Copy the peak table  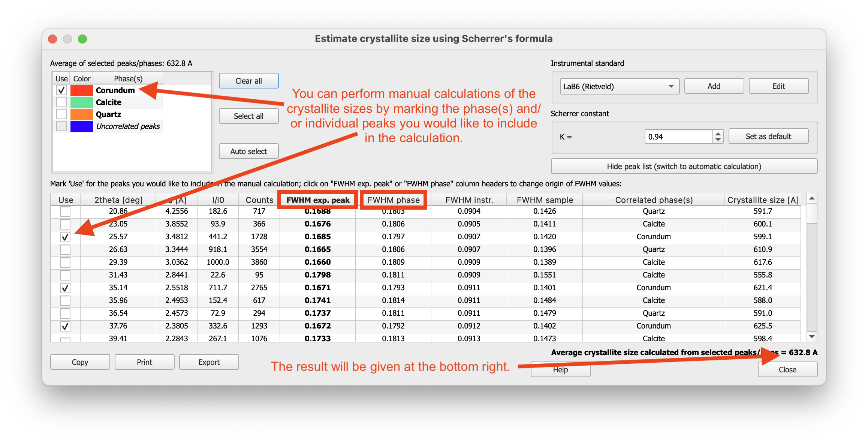click(80, 362)
